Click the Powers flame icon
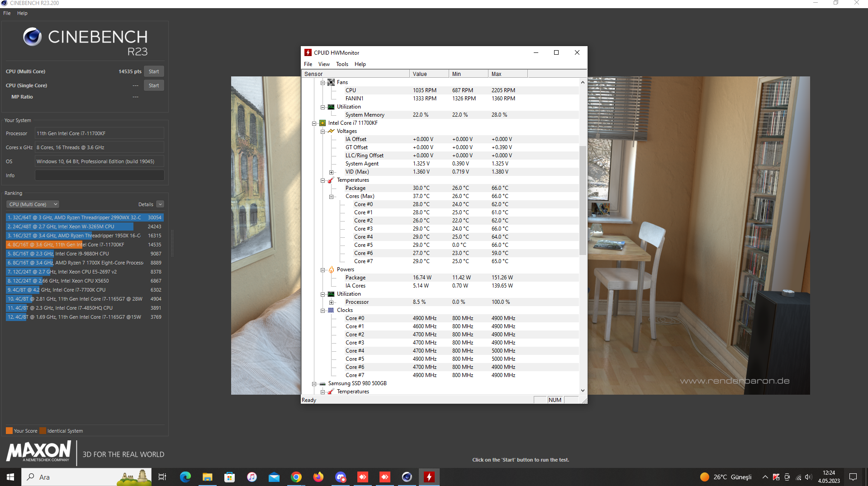The width and height of the screenshot is (868, 486). pos(331,269)
